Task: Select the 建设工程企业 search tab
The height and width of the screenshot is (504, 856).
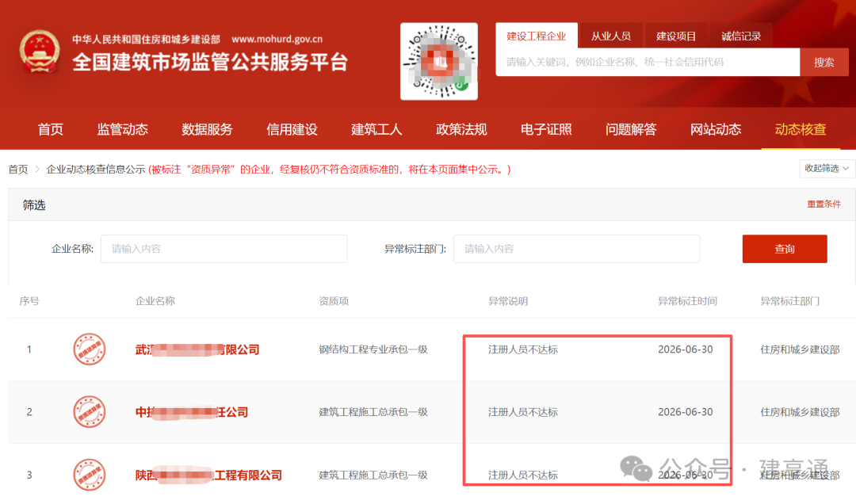Action: click(x=536, y=36)
